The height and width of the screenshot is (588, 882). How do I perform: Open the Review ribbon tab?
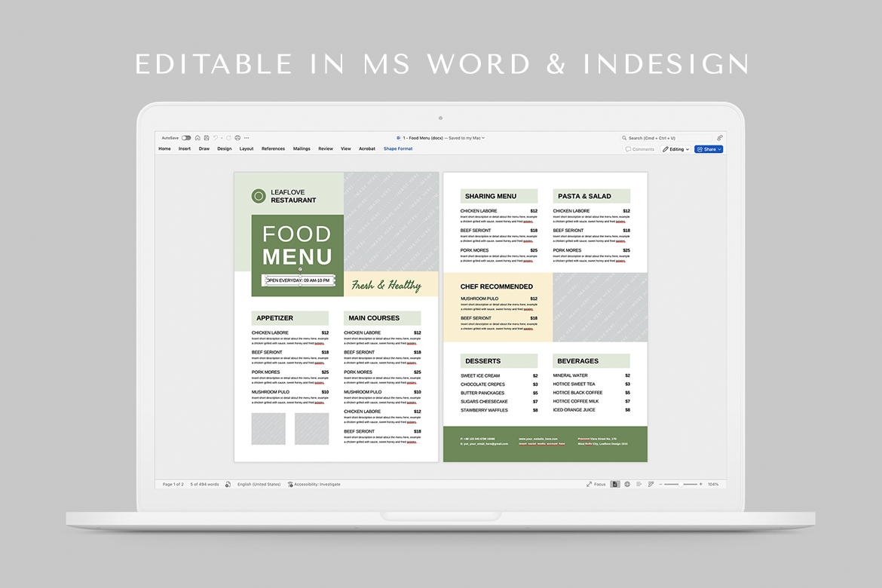[326, 149]
